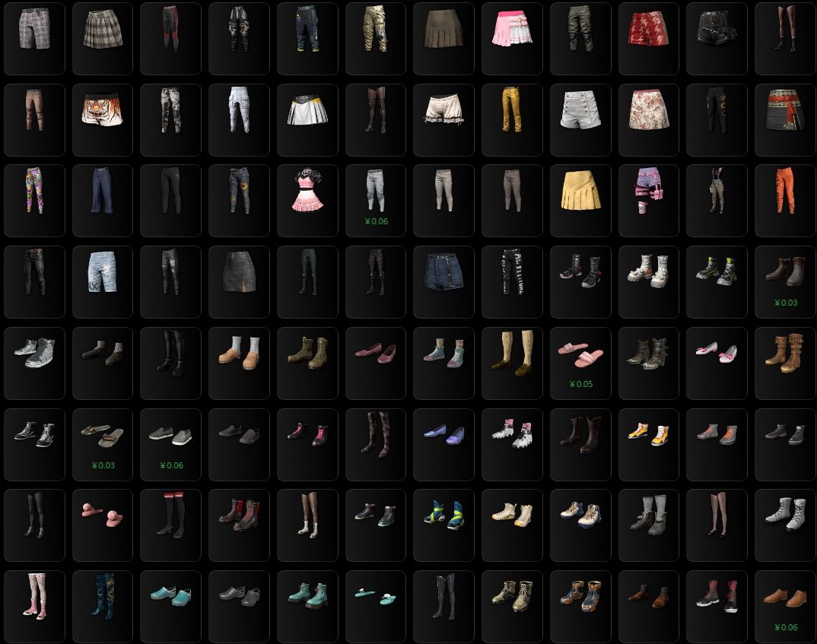Choose the white sailor shorts with buttons

tap(580, 109)
